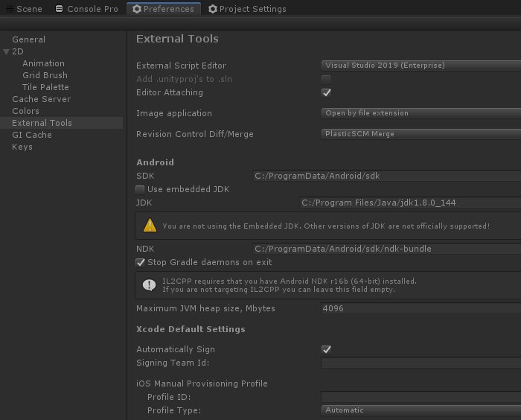Viewport: 521px width, 420px height.
Task: Click the Automatically Sign label
Action: 176,349
